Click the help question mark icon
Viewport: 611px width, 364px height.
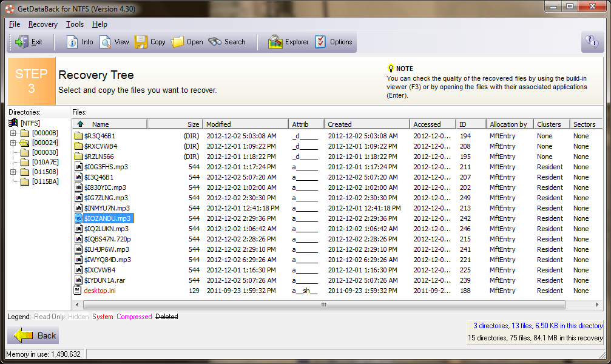click(x=592, y=41)
